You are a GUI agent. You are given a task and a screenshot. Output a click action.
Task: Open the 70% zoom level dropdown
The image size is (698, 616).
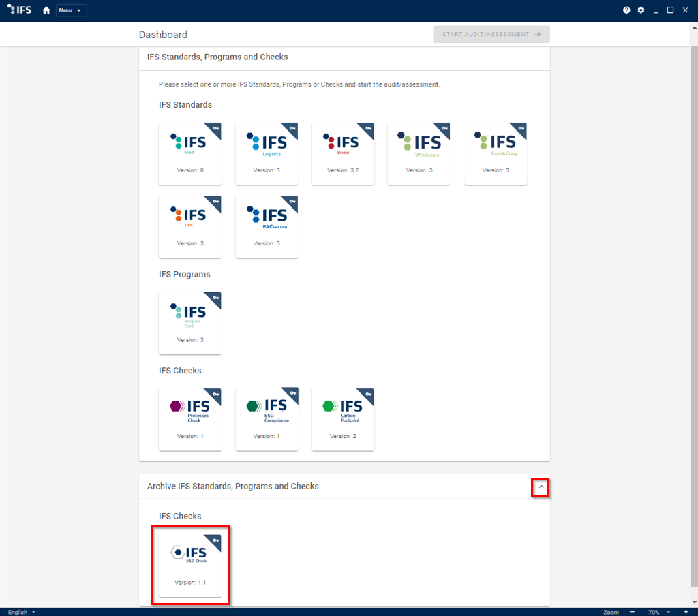659,612
